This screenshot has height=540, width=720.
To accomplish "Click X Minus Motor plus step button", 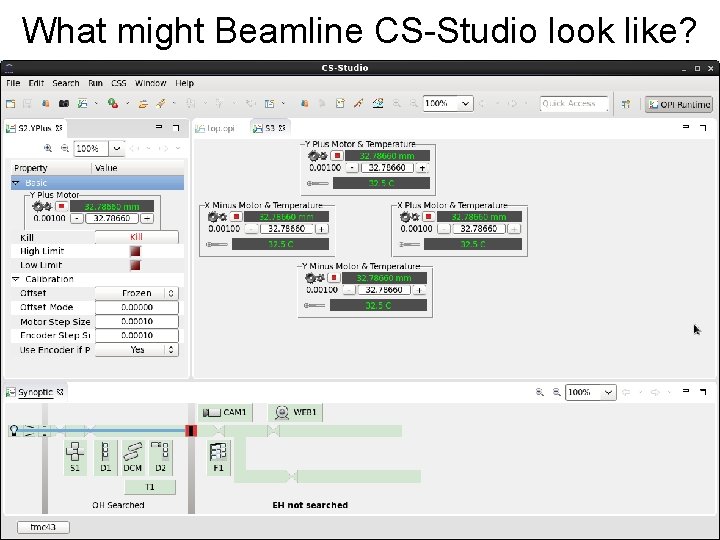I will [x=321, y=229].
